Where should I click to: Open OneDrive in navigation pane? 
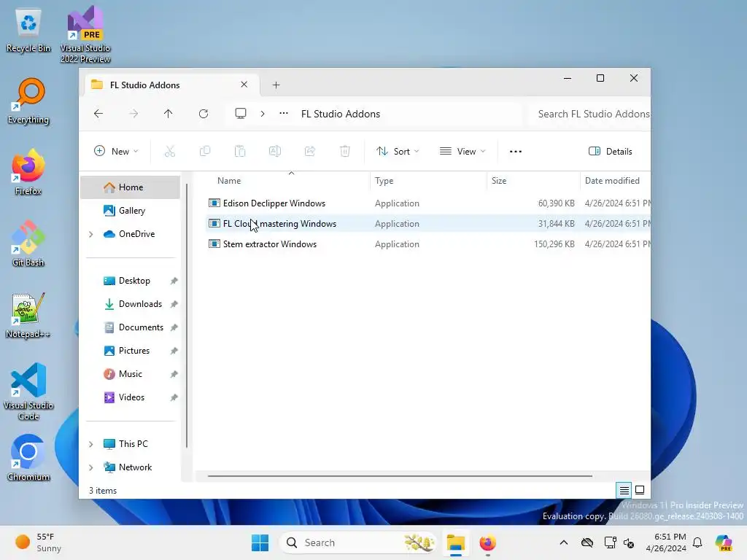coord(136,234)
